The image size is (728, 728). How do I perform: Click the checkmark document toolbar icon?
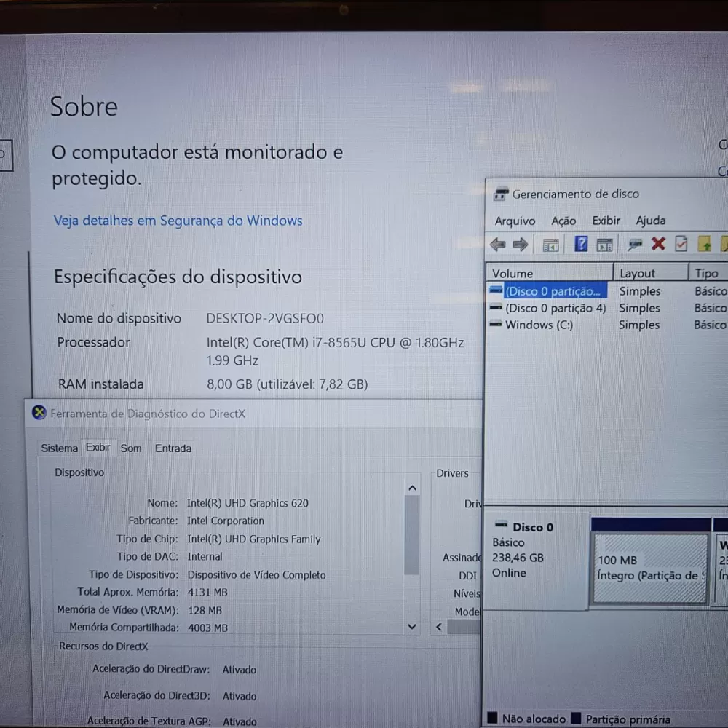[x=681, y=244]
